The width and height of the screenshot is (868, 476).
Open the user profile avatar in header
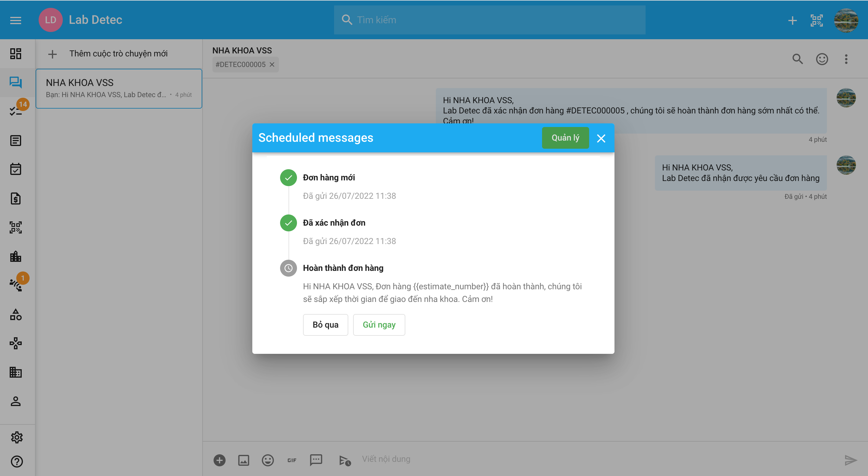pyautogui.click(x=846, y=20)
